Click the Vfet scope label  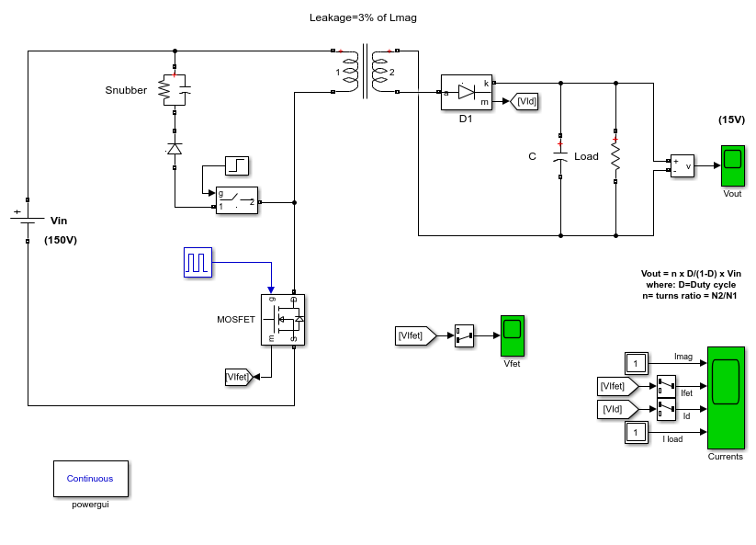point(512,364)
